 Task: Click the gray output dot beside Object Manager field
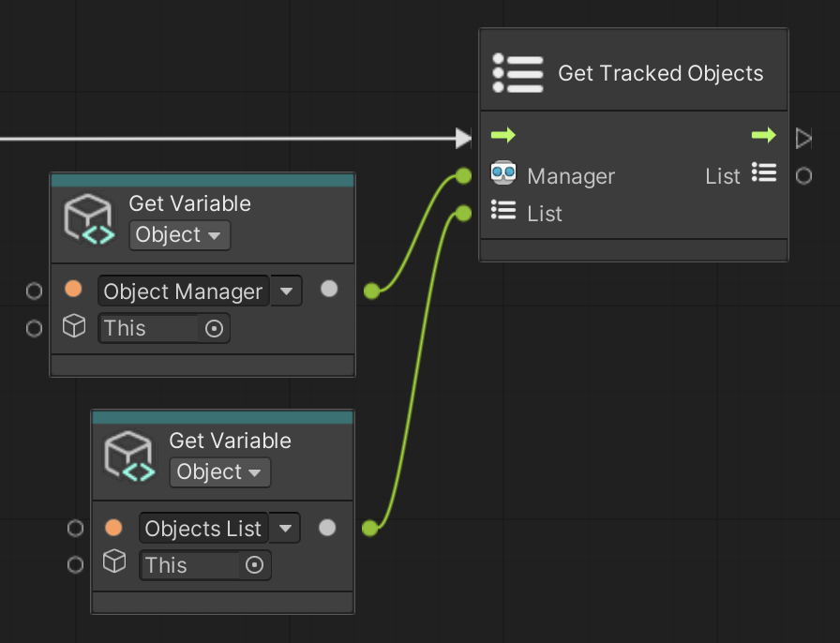(329, 290)
